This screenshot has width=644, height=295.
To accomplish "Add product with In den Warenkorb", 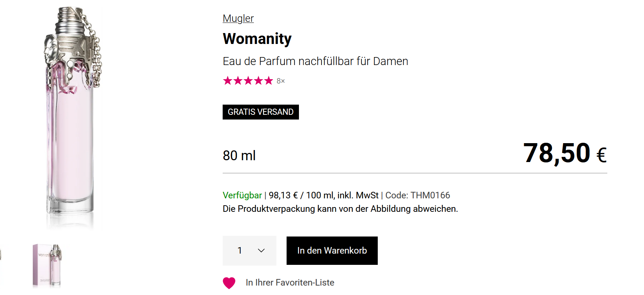I will point(332,250).
